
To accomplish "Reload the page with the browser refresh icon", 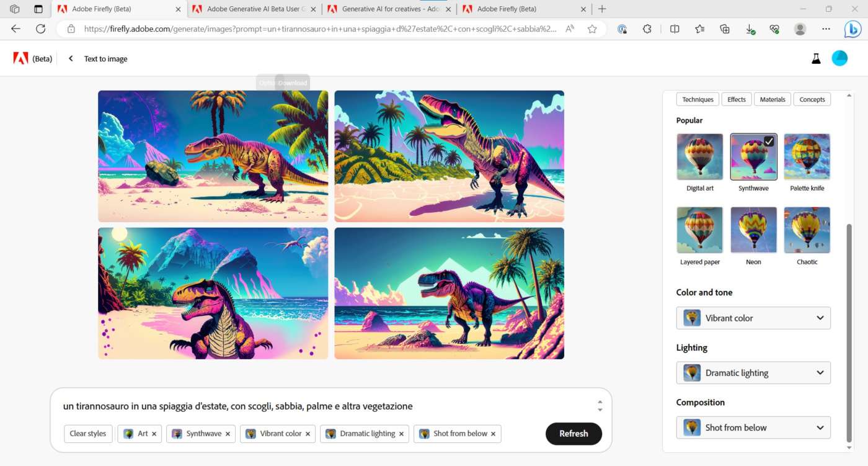I will [x=41, y=29].
